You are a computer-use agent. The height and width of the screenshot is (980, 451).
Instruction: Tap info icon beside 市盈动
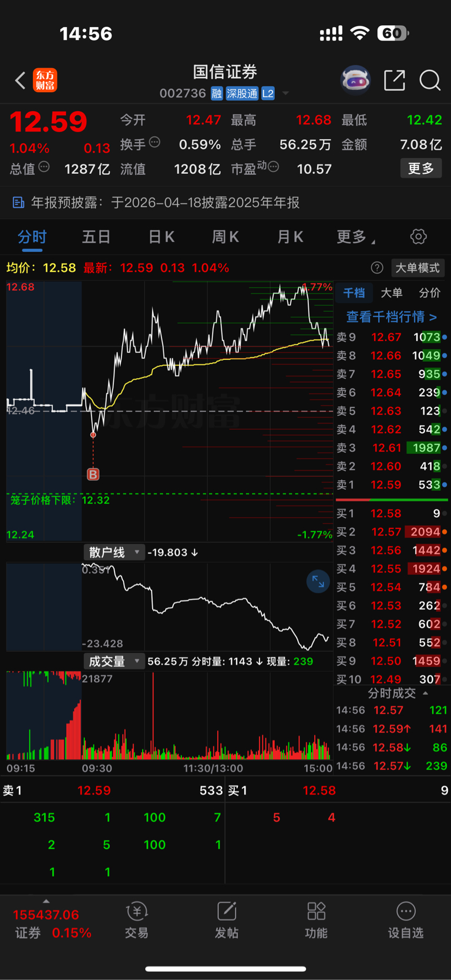(273, 167)
